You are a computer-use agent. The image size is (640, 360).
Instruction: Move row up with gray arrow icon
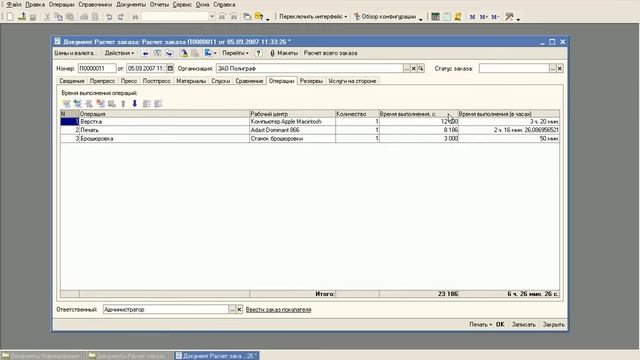pyautogui.click(x=123, y=104)
